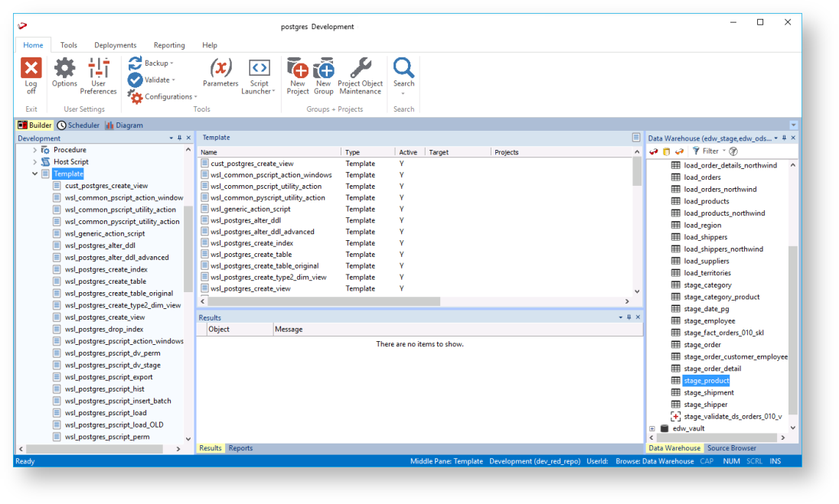The height and width of the screenshot is (504, 839).
Task: Open Project Object Maintenance
Action: tap(360, 70)
